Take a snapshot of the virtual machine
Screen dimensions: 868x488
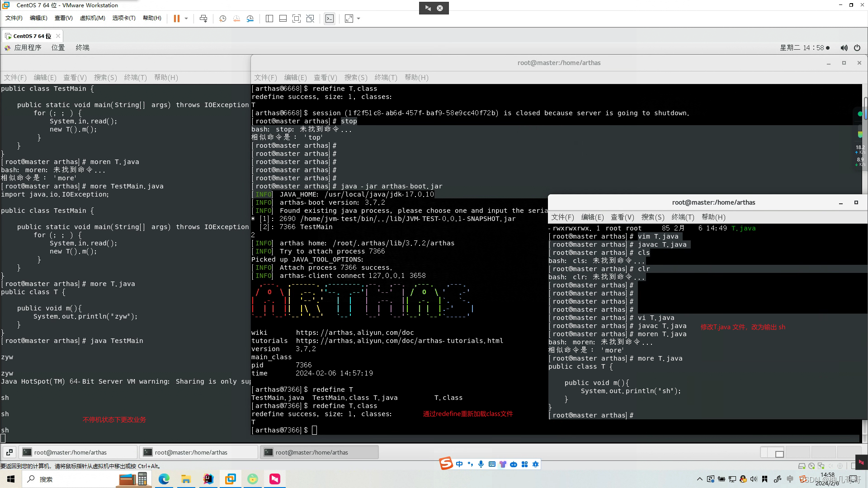(222, 19)
